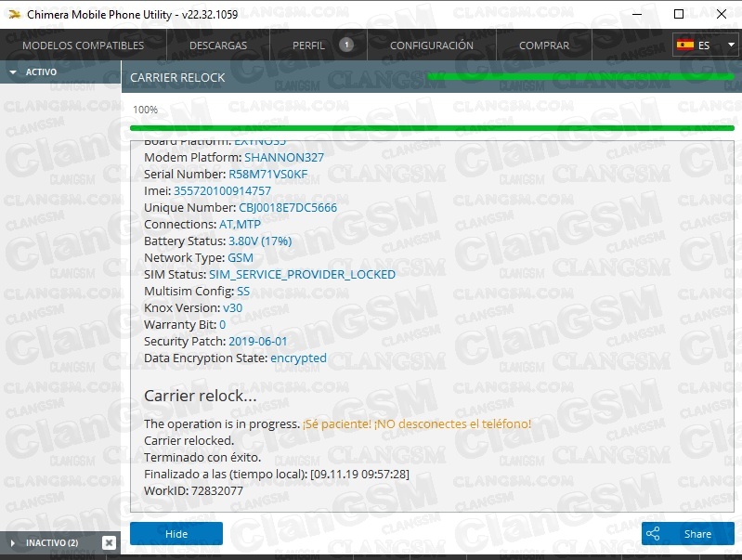Screen dimensions: 742x560
Task: Click the WorkID 72832077 line
Action: [x=193, y=491]
